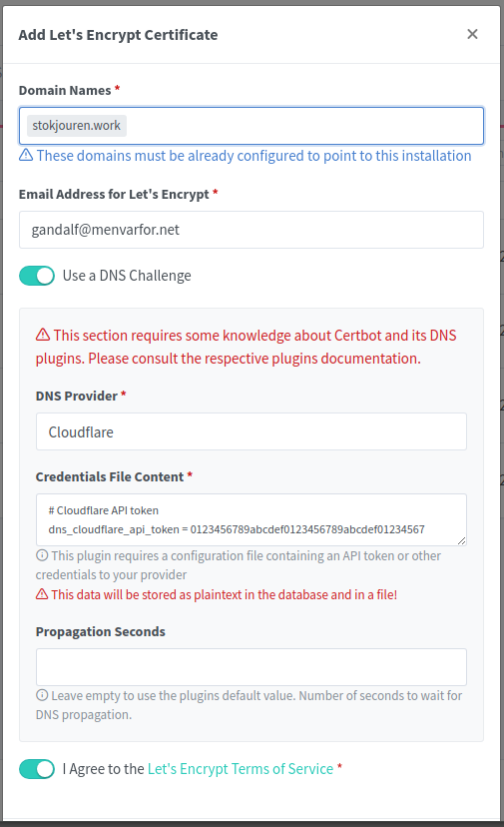Open the DNS Provider Cloudflare dropdown
504x827 pixels.
pyautogui.click(x=251, y=431)
